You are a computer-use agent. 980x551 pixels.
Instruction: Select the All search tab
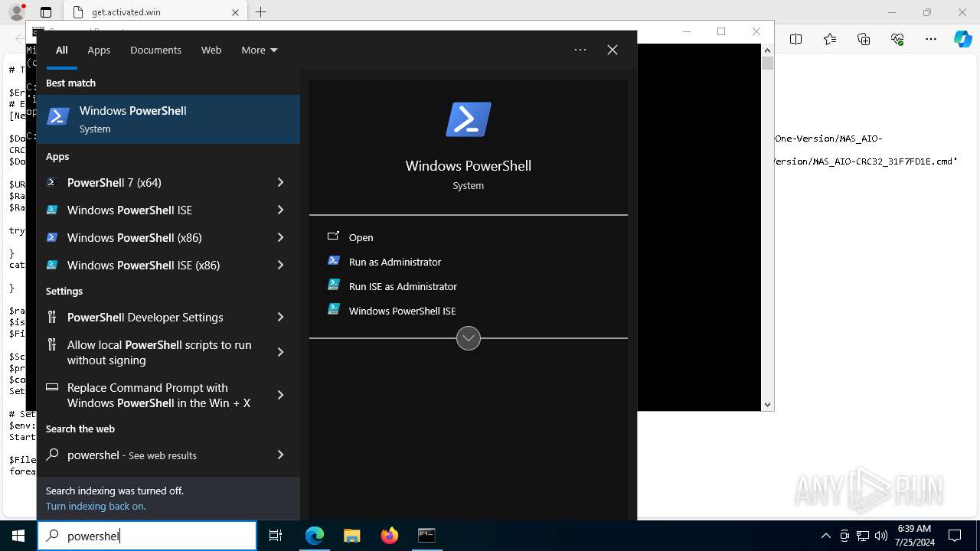(x=62, y=50)
